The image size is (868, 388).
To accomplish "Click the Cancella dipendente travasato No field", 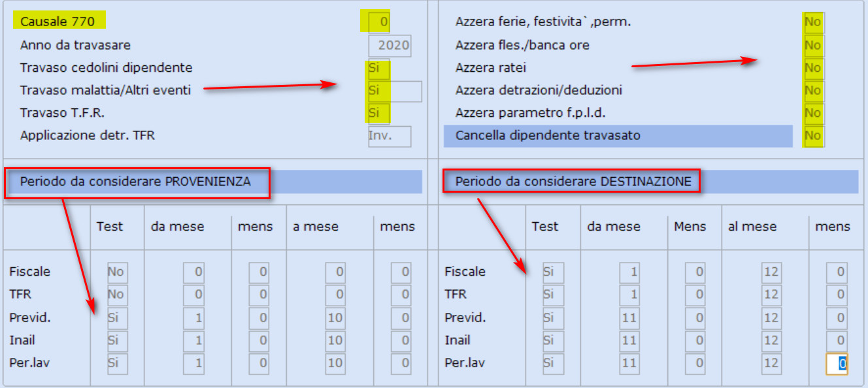I will 813,136.
